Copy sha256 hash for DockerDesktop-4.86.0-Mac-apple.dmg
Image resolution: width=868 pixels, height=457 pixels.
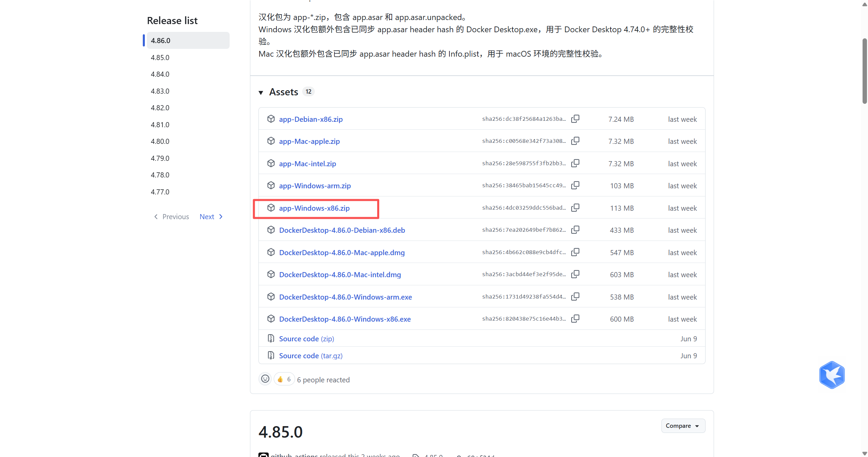(575, 252)
